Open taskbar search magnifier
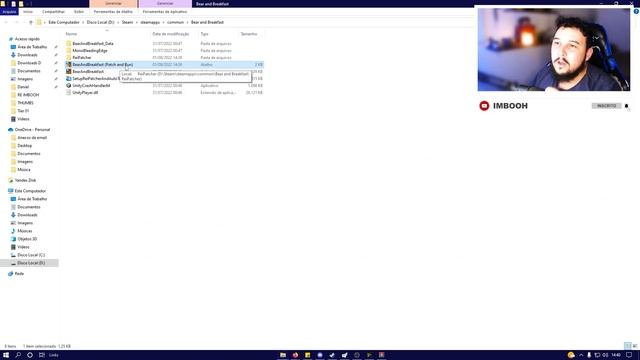 (x=18, y=355)
